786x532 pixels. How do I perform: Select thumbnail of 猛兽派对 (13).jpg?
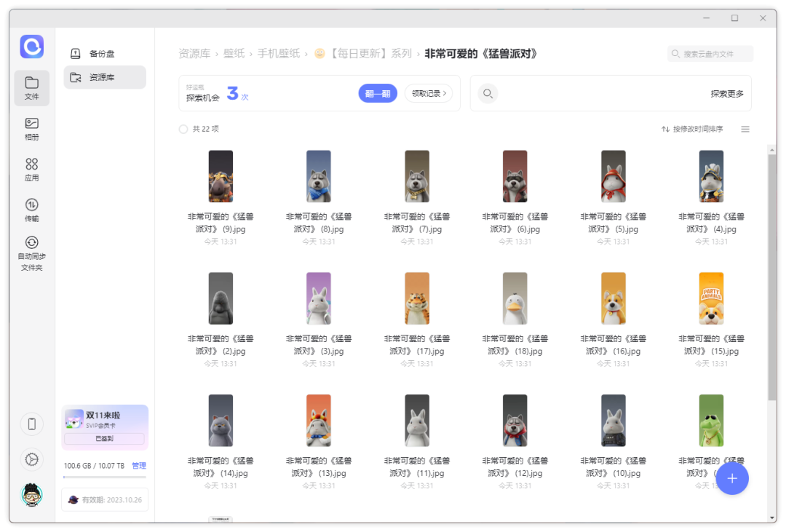click(319, 420)
